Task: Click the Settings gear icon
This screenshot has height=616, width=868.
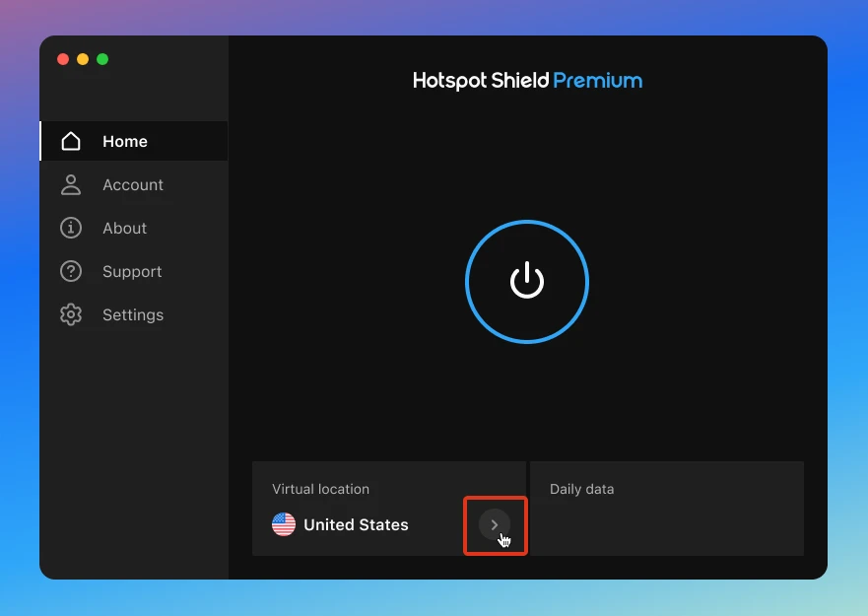Action: tap(71, 314)
